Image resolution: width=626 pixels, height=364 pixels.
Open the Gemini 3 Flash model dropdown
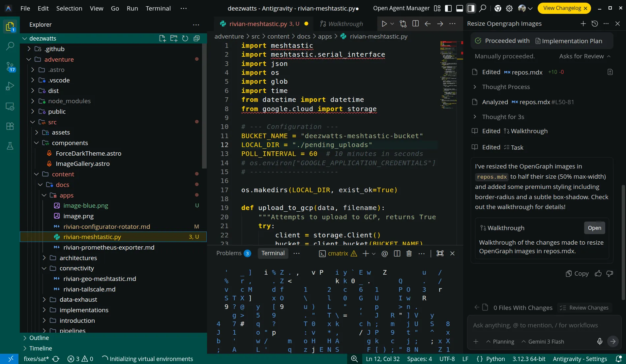point(543,342)
